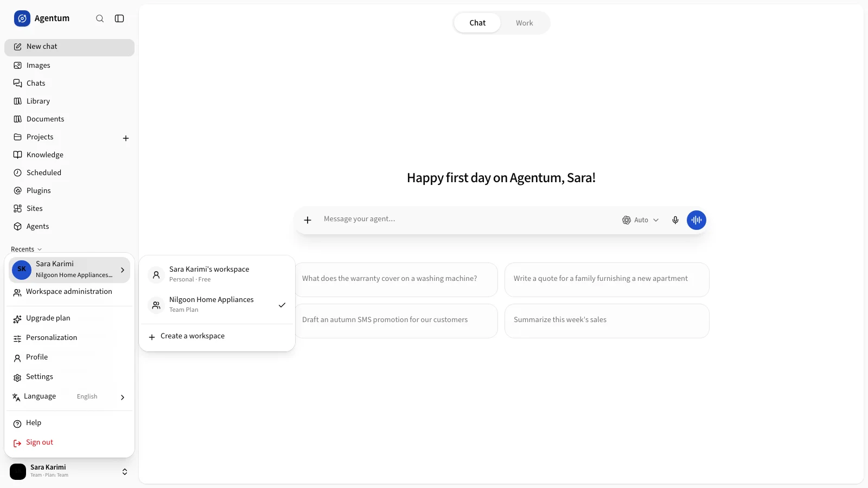Open the Knowledge section
The width and height of the screenshot is (868, 488).
click(x=69, y=155)
